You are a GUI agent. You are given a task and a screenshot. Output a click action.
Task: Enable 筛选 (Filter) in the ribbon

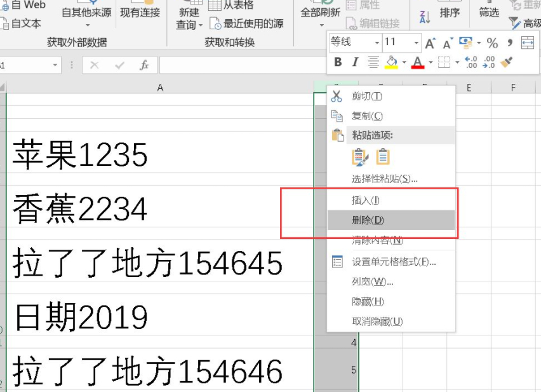488,13
